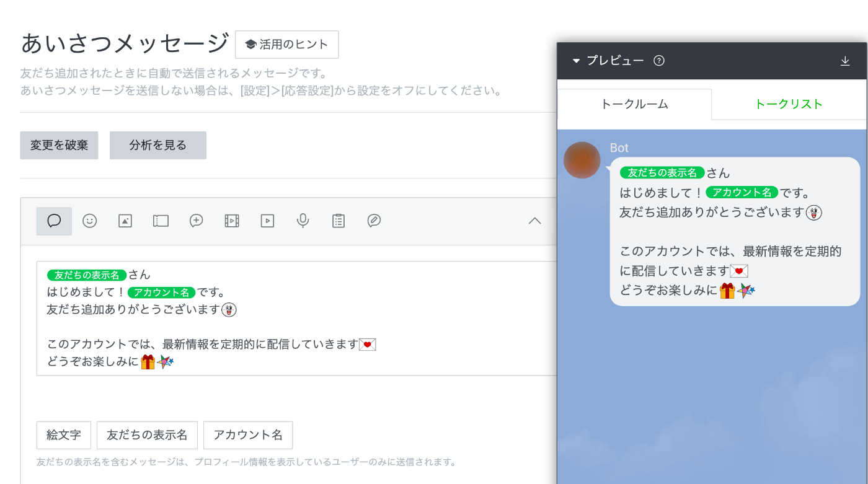868x484 pixels.
Task: Click the gift emoji in the editor
Action: click(x=148, y=362)
